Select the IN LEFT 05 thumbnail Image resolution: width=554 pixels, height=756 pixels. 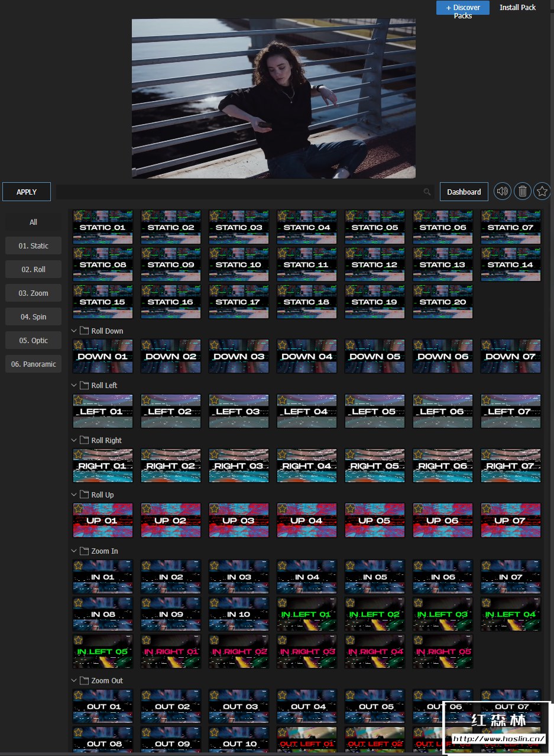[103, 651]
